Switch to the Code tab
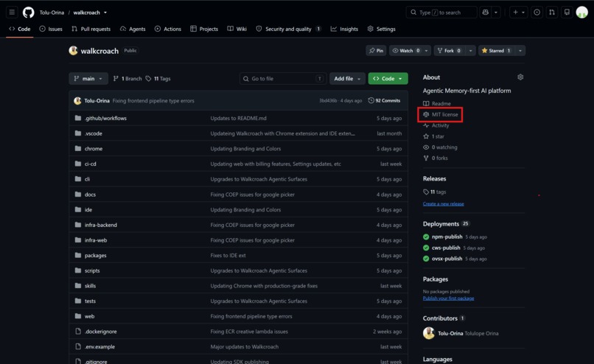The height and width of the screenshot is (364, 594). [20, 29]
